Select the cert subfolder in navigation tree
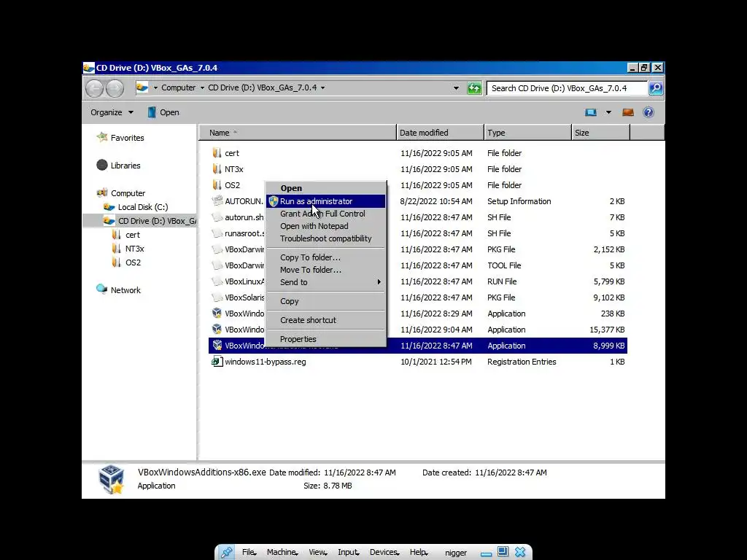Image resolution: width=747 pixels, height=560 pixels. pos(133,235)
